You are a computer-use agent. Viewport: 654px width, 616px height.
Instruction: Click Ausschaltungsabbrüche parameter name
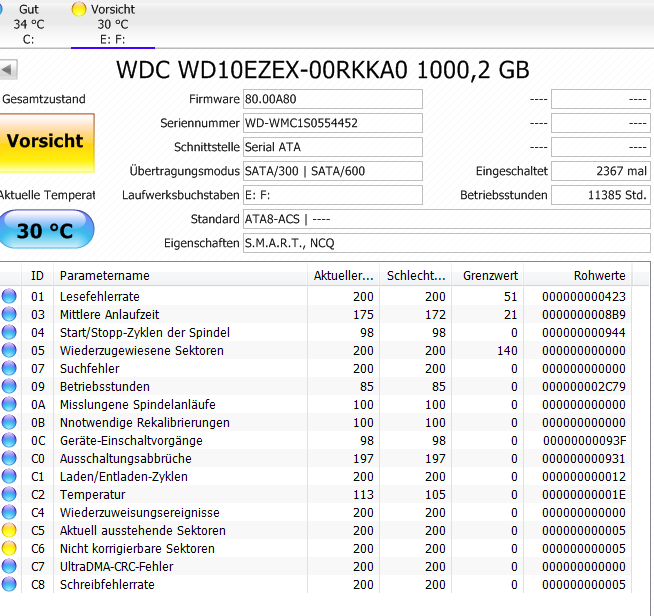pyautogui.click(x=126, y=458)
